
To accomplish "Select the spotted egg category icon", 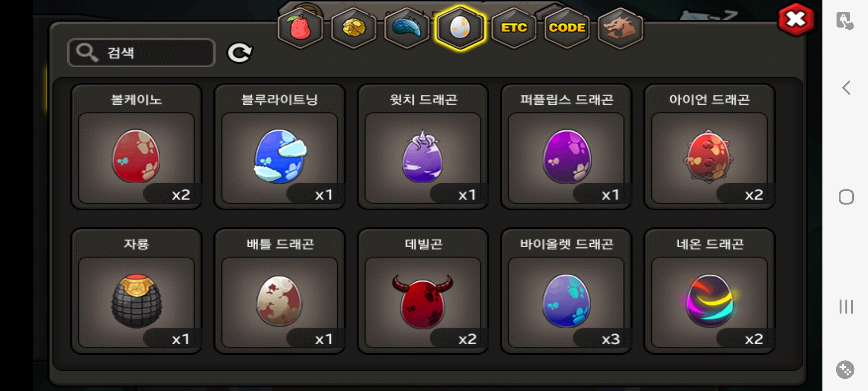I will (460, 28).
